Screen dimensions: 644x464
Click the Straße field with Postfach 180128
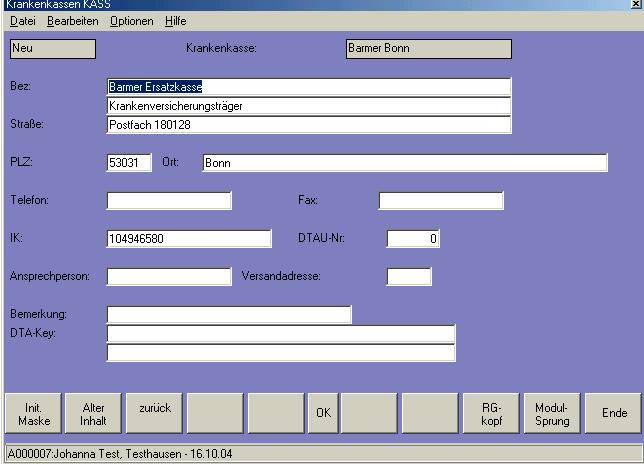pyautogui.click(x=309, y=125)
